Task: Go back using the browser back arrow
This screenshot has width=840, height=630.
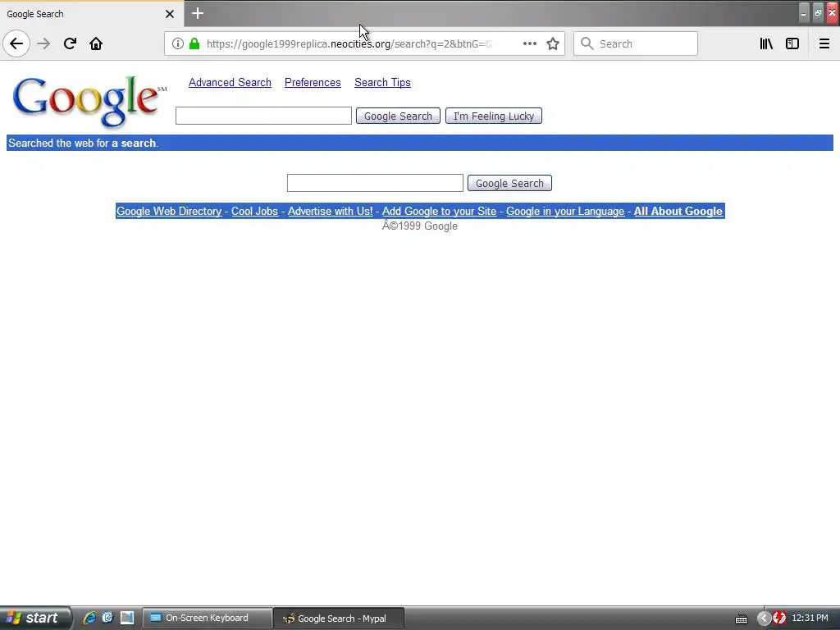Action: (x=16, y=43)
